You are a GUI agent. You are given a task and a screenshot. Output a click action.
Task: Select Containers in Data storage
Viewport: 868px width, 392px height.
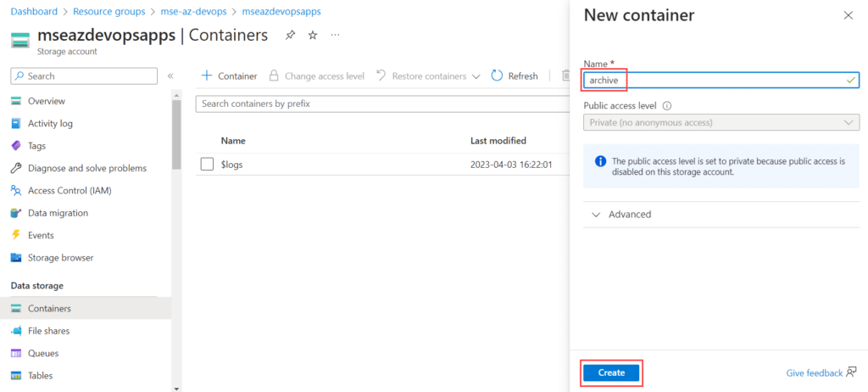(86, 308)
